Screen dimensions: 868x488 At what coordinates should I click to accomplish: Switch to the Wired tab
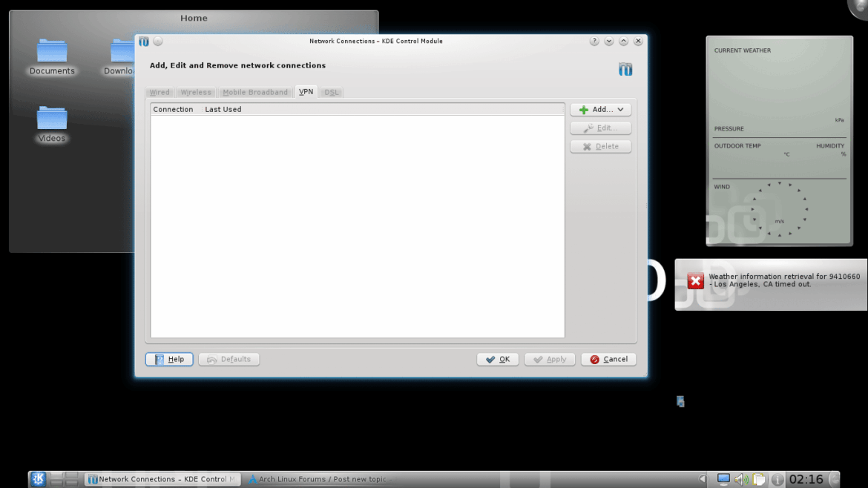160,93
